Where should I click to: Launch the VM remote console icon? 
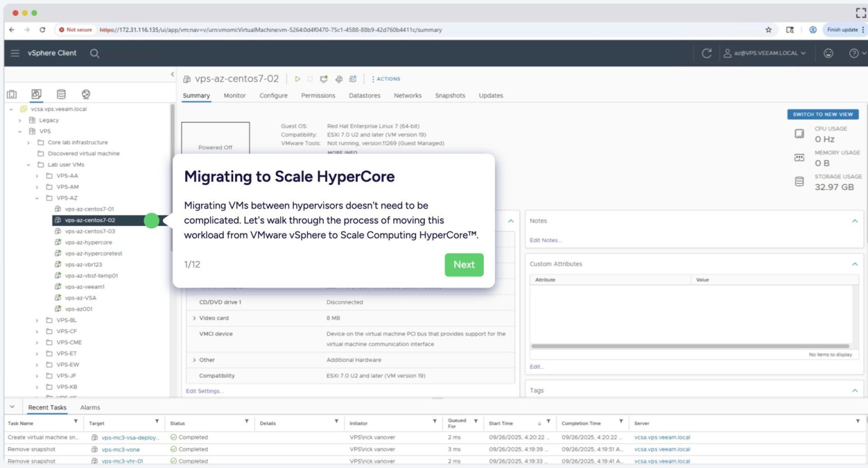pyautogui.click(x=323, y=79)
